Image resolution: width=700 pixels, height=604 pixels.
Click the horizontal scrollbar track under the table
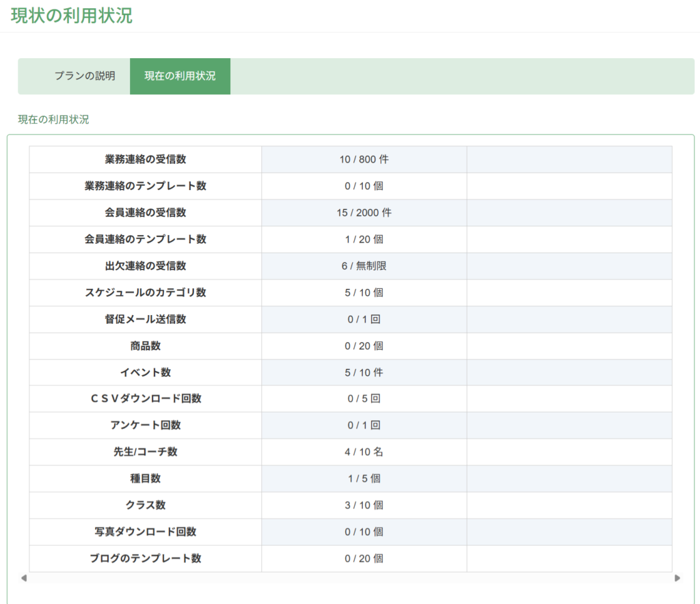(x=350, y=578)
